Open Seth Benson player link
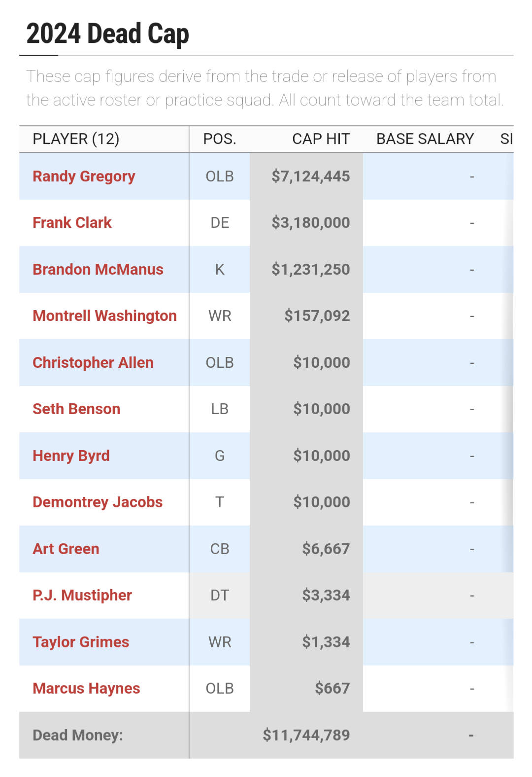 pos(76,409)
